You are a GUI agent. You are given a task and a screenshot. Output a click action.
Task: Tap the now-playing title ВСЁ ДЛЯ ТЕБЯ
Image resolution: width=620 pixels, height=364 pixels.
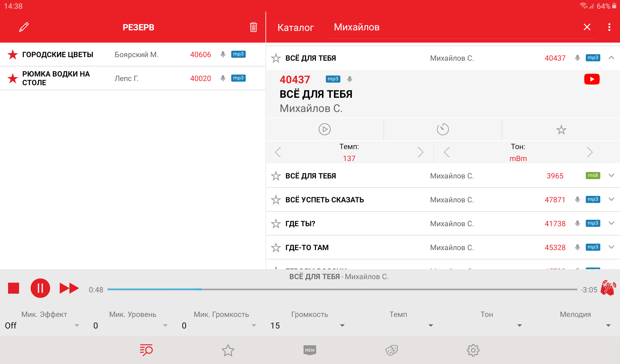pyautogui.click(x=314, y=277)
